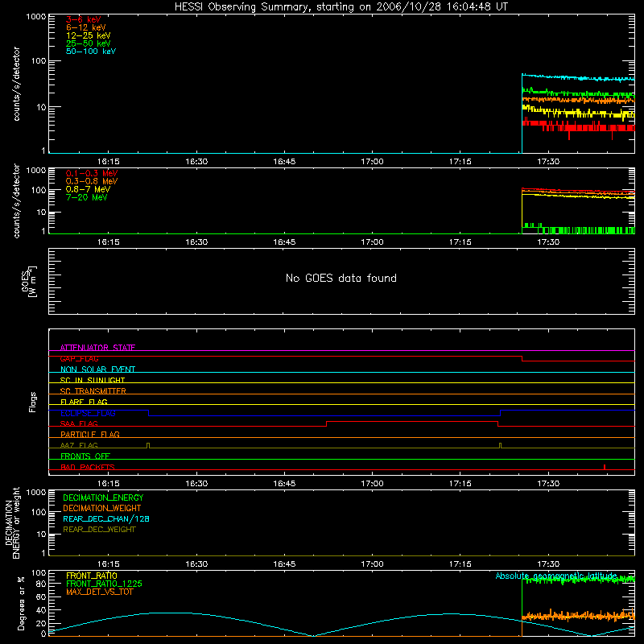Select the SAA_FLAG label

[79, 423]
